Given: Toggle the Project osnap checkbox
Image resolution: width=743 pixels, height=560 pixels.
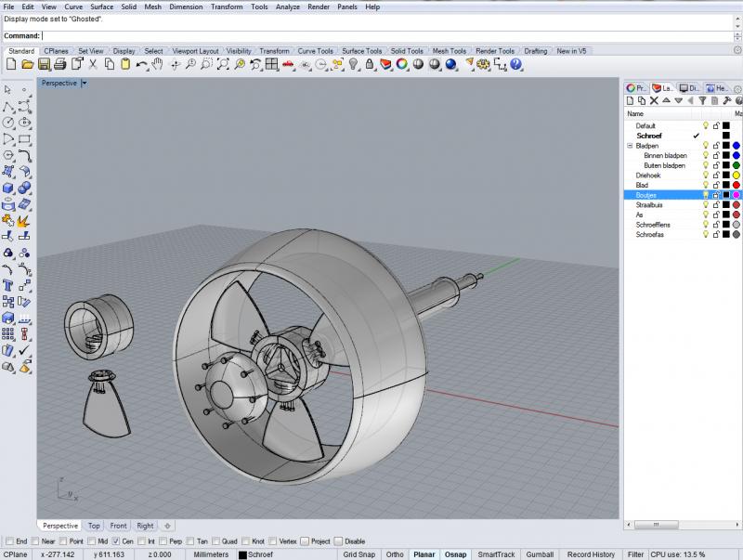Looking at the screenshot, I should click(x=305, y=541).
